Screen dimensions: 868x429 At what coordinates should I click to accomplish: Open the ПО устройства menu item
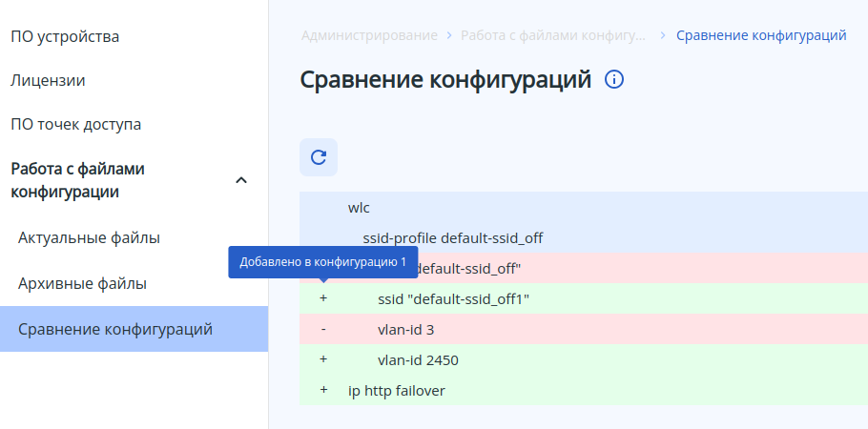[x=65, y=37]
